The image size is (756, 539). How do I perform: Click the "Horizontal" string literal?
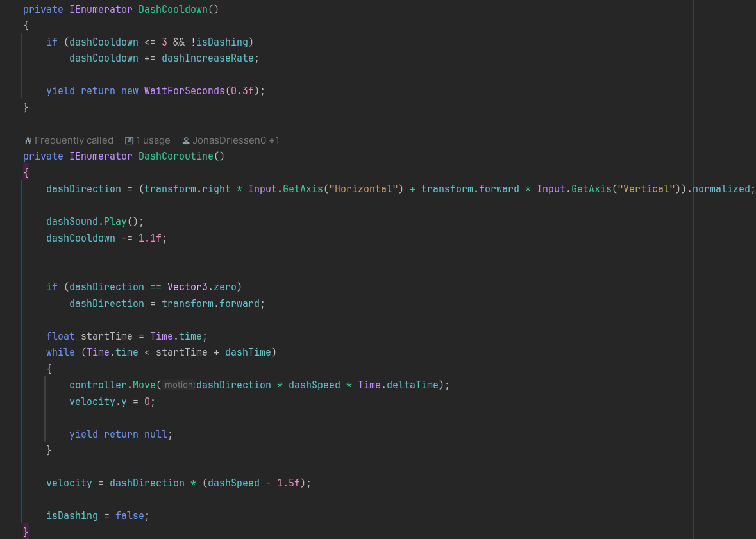361,189
